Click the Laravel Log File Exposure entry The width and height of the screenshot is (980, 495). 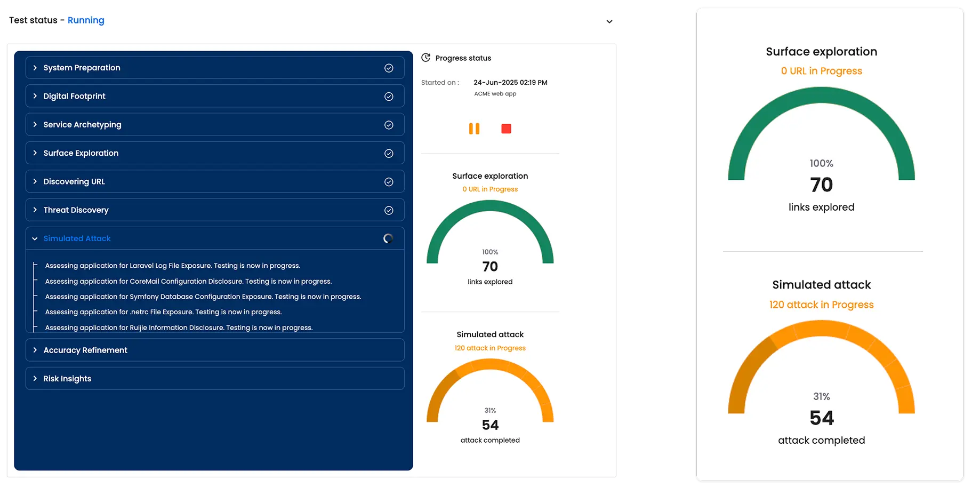pos(172,266)
